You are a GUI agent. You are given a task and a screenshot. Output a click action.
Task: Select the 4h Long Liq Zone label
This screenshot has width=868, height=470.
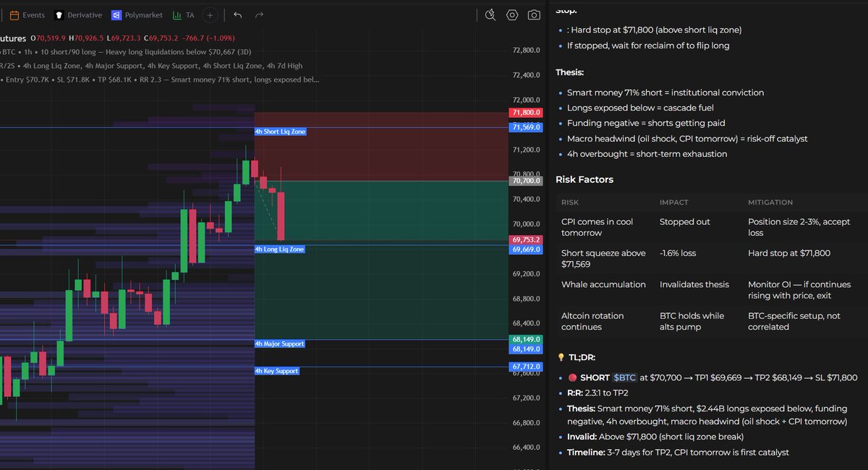[279, 249]
